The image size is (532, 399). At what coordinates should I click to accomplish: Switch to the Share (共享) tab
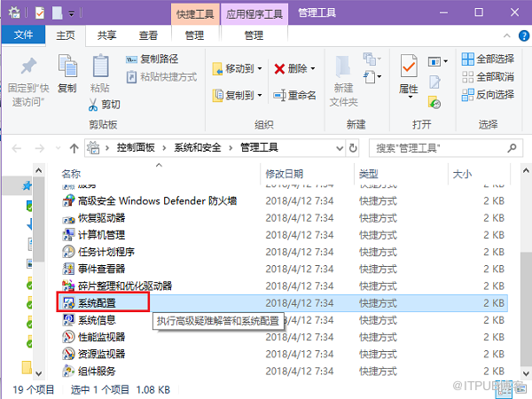tap(107, 35)
